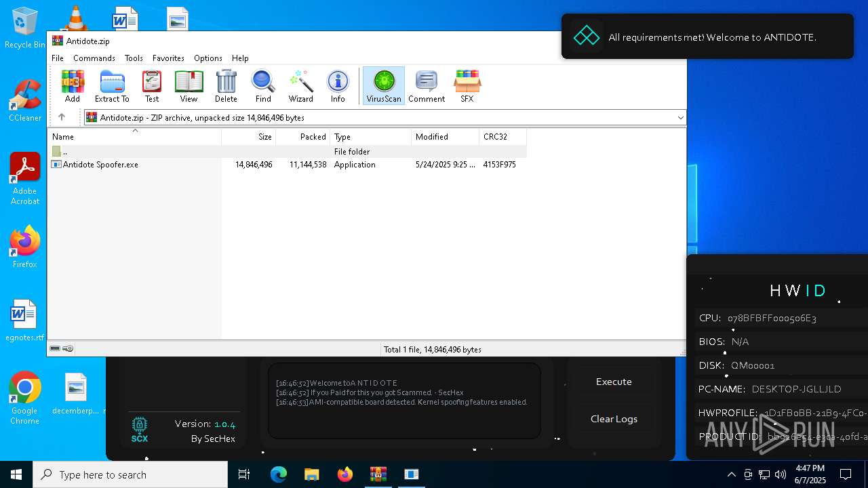Open Firefox desktop shortcut
The height and width of the screenshot is (488, 868).
tap(25, 247)
